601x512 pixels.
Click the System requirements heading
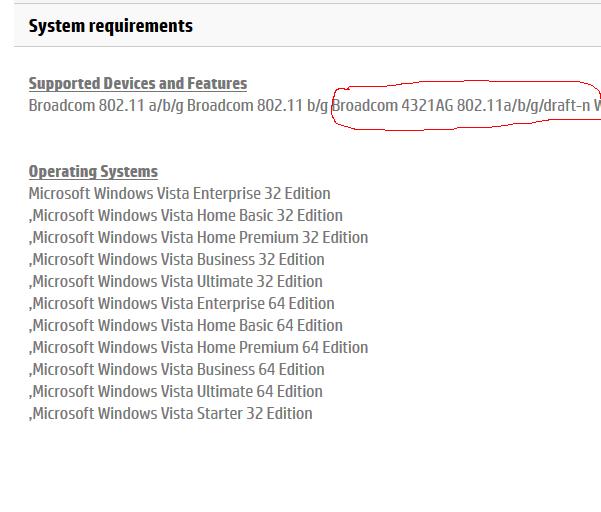(x=111, y=26)
